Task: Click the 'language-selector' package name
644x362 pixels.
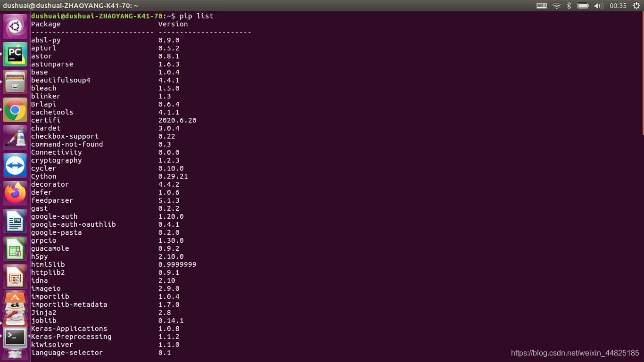Action: [67, 353]
